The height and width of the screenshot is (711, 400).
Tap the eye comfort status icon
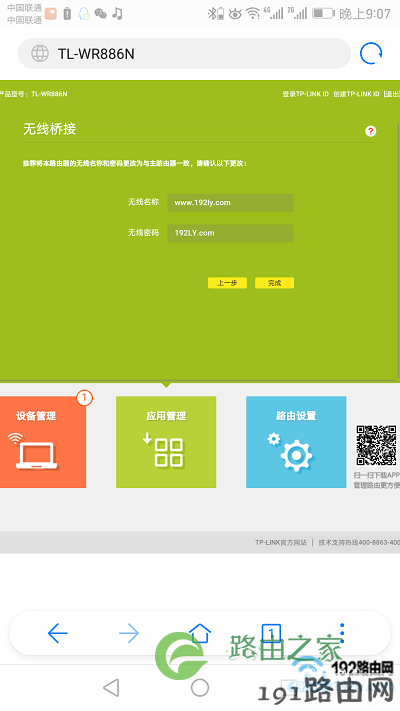tap(235, 14)
